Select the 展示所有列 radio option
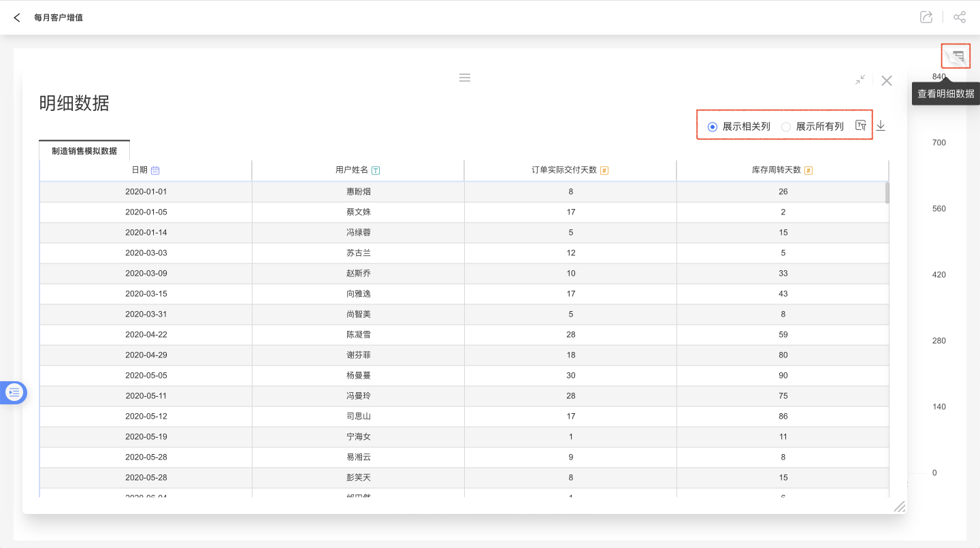Viewport: 980px width, 548px height. pos(786,127)
